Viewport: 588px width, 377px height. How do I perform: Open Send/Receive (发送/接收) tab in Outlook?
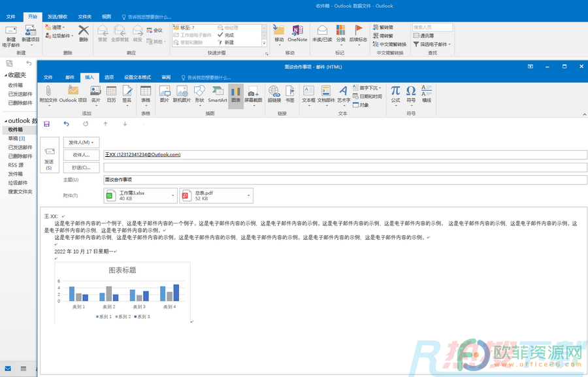click(x=57, y=17)
